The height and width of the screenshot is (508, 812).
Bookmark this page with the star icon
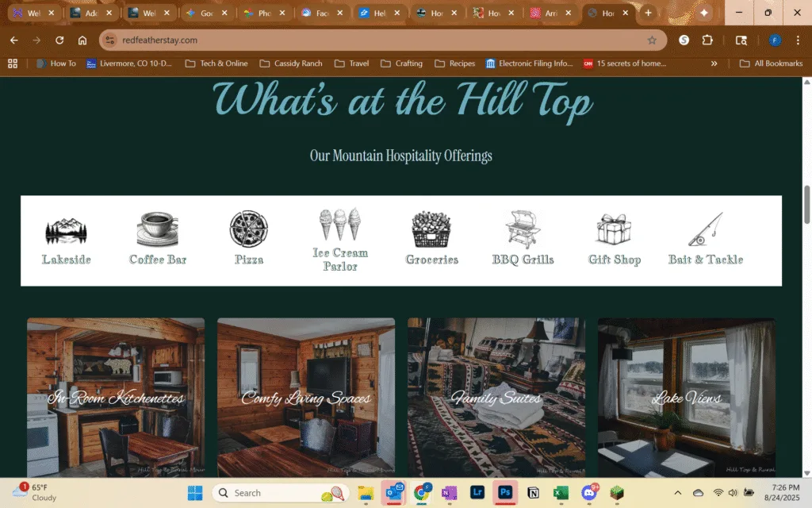point(652,40)
